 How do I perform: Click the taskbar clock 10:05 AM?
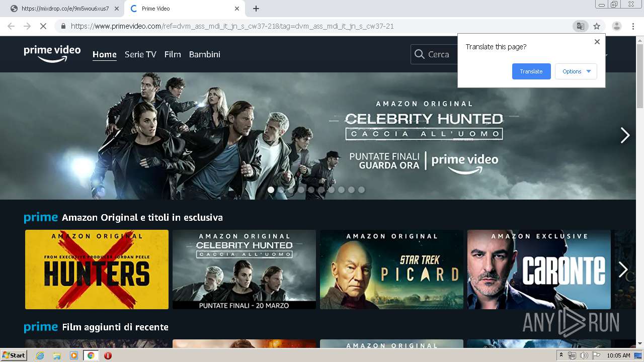[x=618, y=355]
